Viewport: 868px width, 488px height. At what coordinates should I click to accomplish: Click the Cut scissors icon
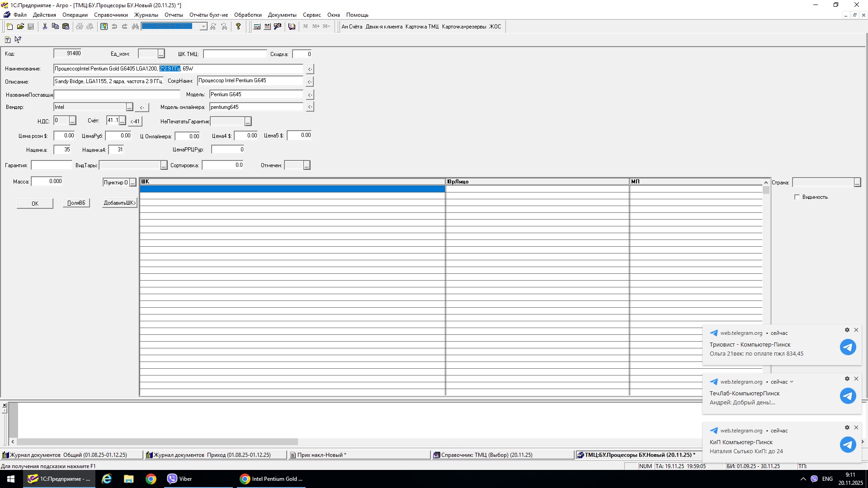click(x=45, y=27)
